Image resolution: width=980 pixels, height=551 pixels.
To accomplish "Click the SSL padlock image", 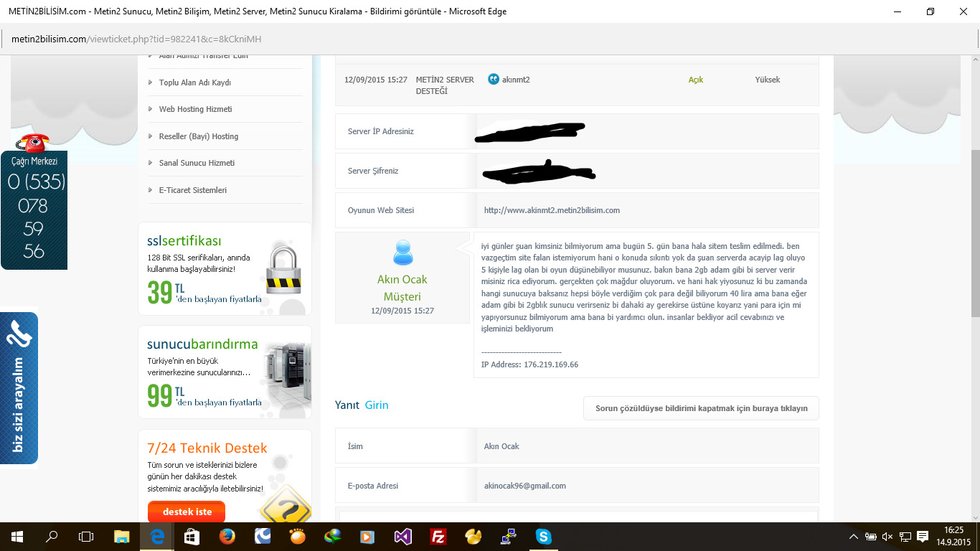I will [x=283, y=269].
